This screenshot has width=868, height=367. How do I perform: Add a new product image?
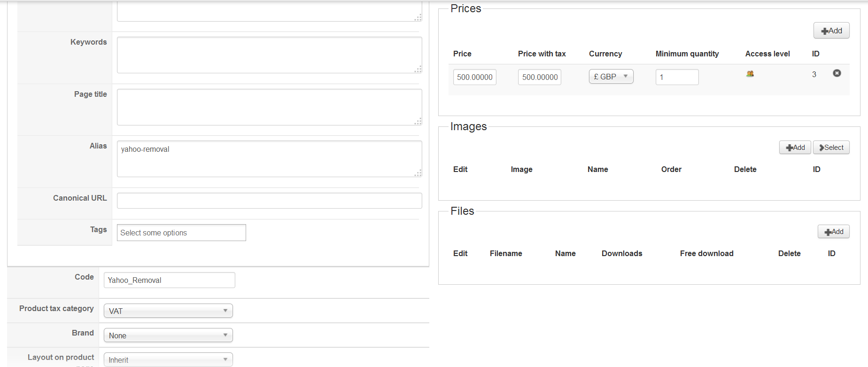795,148
